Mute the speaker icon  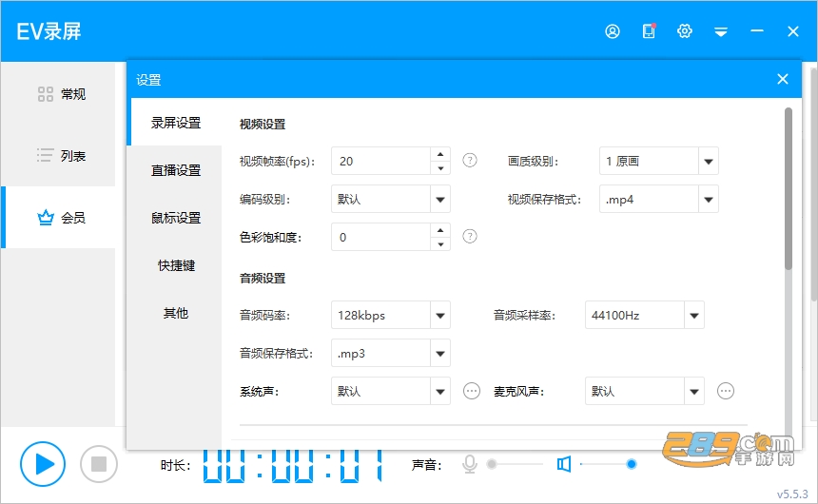pos(564,464)
